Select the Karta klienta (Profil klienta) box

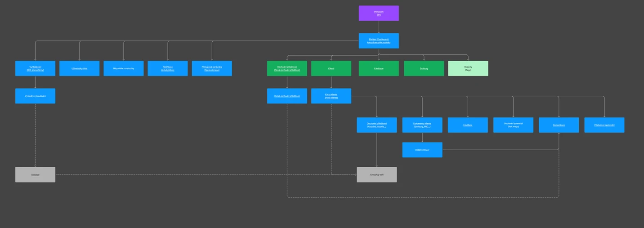click(x=331, y=96)
